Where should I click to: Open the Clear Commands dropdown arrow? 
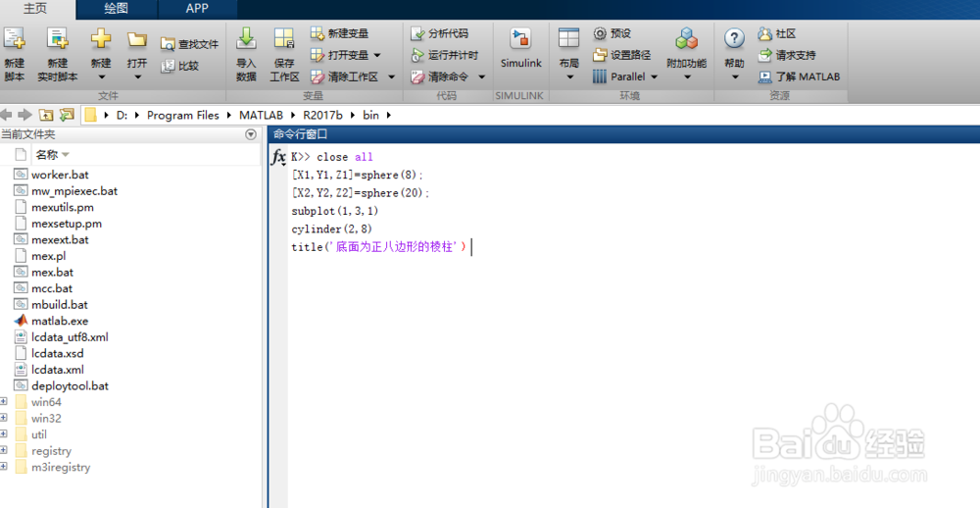coord(482,76)
